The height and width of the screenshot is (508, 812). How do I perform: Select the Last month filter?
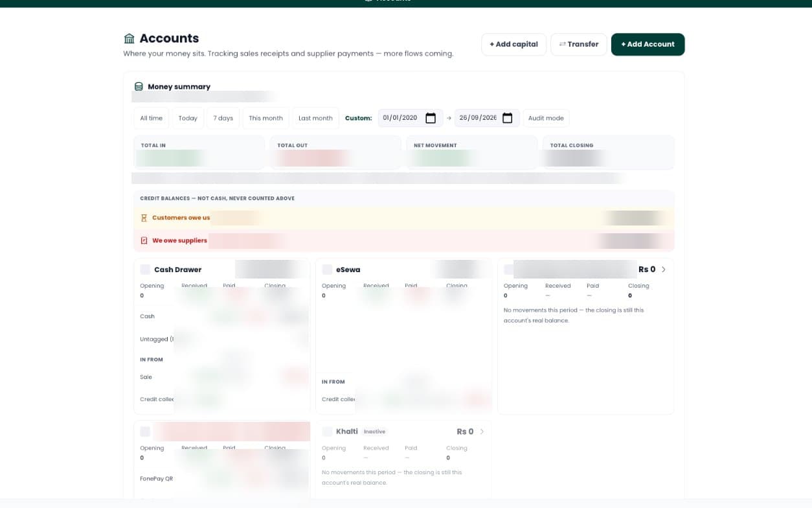pos(315,118)
